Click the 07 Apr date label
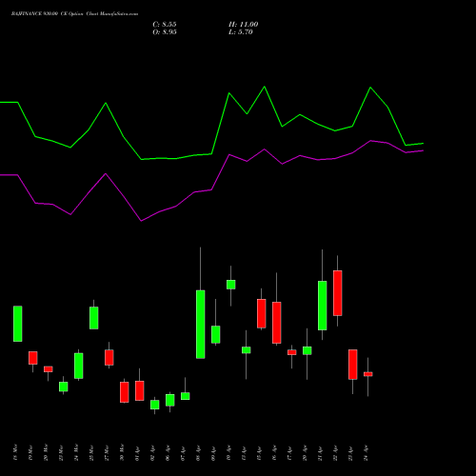This screenshot has width=476, height=476. tap(183, 453)
